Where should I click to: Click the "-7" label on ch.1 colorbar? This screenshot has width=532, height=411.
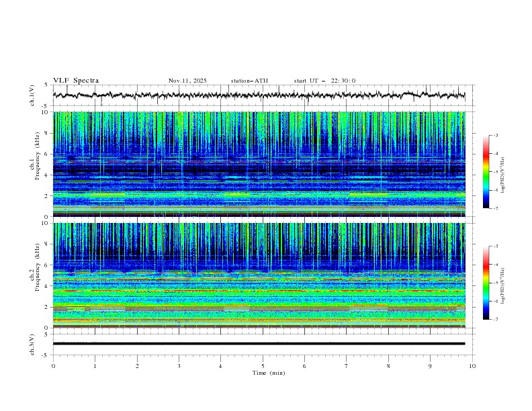[496, 208]
